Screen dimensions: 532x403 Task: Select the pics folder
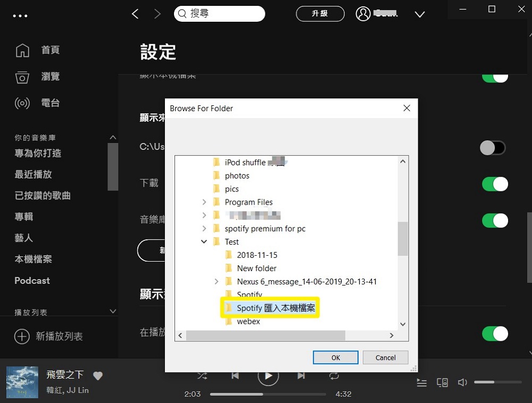pos(232,189)
